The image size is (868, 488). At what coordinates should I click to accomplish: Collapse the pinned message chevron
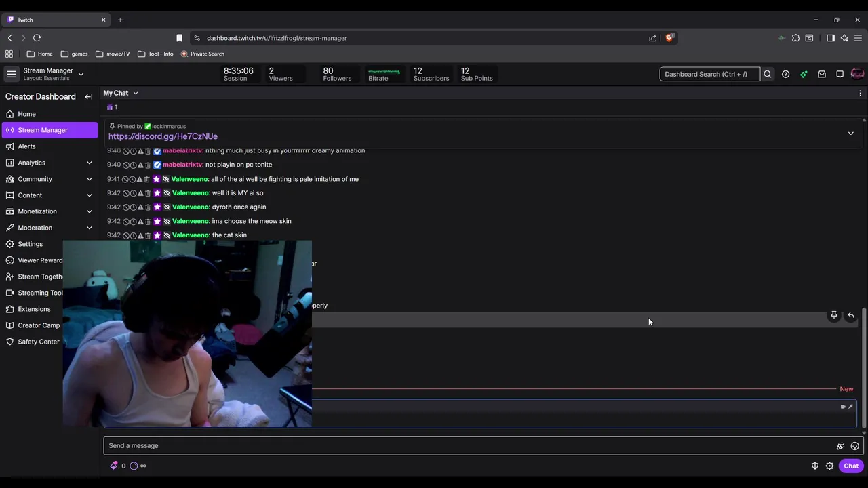point(850,134)
